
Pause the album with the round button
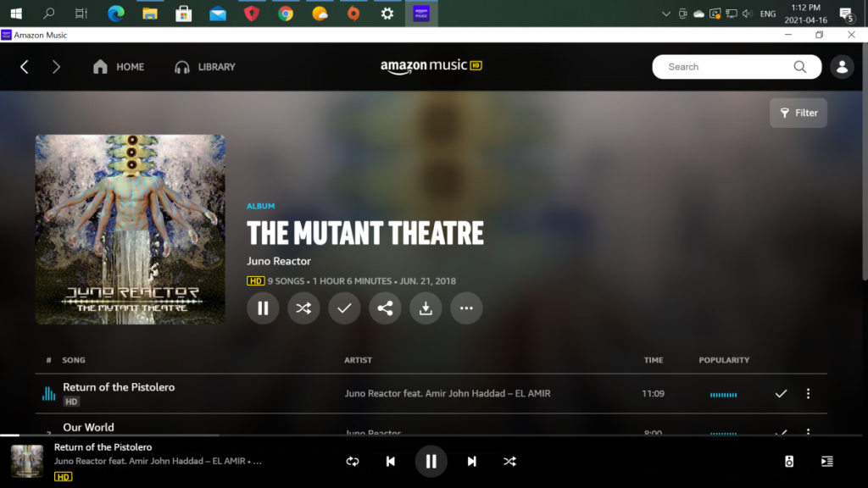263,308
